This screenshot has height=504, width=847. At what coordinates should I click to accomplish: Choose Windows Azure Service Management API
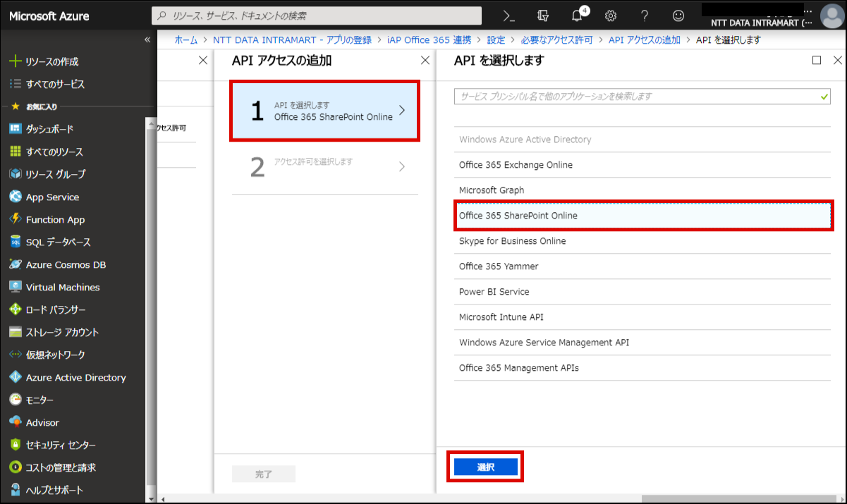point(643,343)
